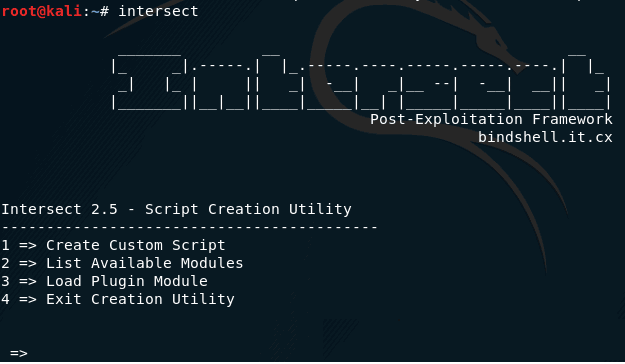Click the dashed separator line under heading
Viewport: 625px width, 364px height.
pyautogui.click(x=189, y=228)
